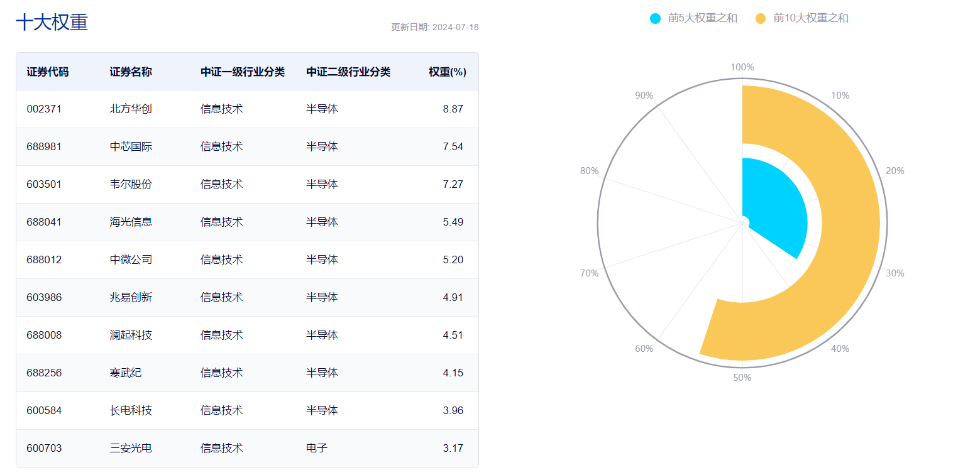Select stock code 002371
Viewport: 980px width, 475px height.
pyautogui.click(x=44, y=109)
